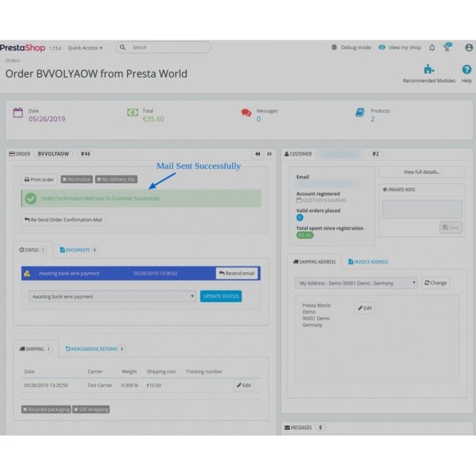Screen dimensions: 476x476
Task: Open Recommended Modules puzzle icon
Action: coord(428,69)
